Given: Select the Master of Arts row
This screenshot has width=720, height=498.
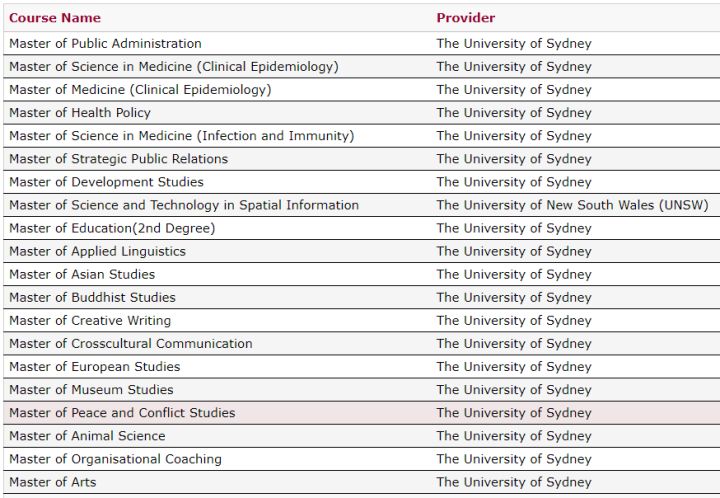Looking at the screenshot, I should (361, 482).
